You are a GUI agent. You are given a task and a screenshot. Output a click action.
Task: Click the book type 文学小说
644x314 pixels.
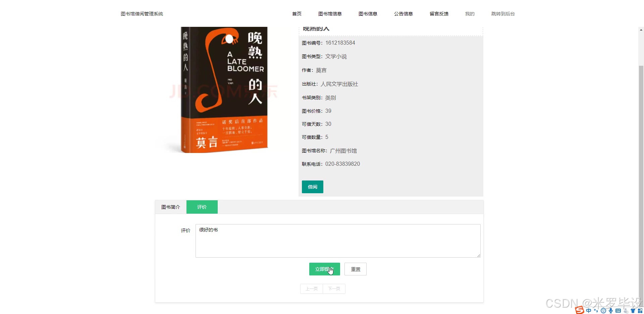tap(336, 56)
